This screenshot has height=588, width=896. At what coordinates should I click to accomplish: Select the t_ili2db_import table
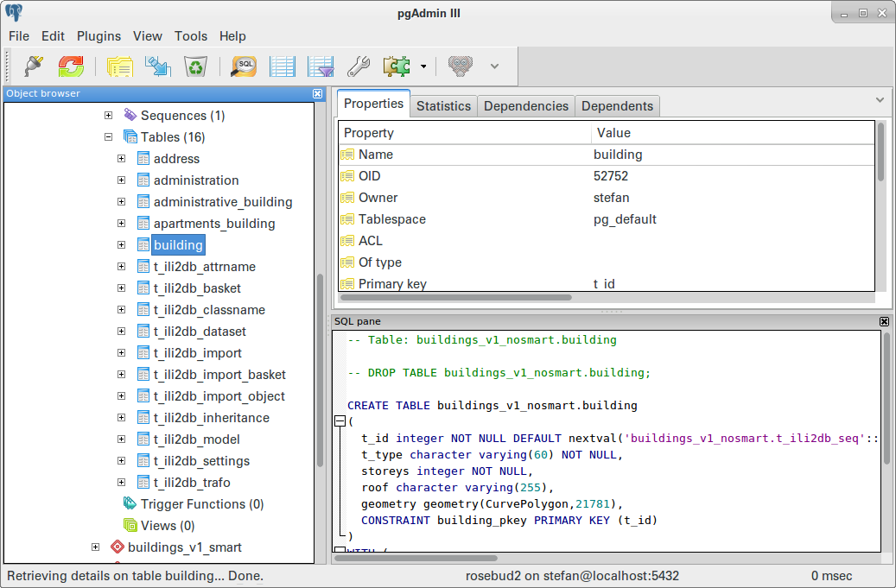(197, 353)
